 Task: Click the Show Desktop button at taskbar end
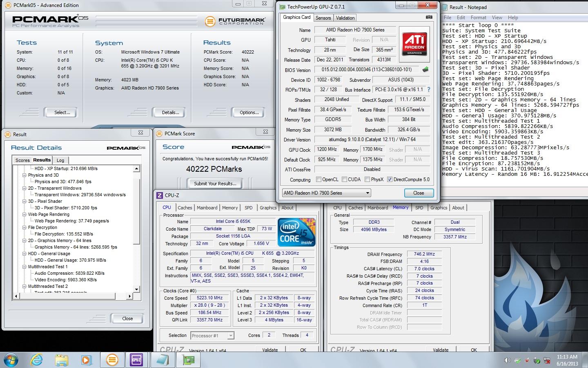tap(585, 360)
